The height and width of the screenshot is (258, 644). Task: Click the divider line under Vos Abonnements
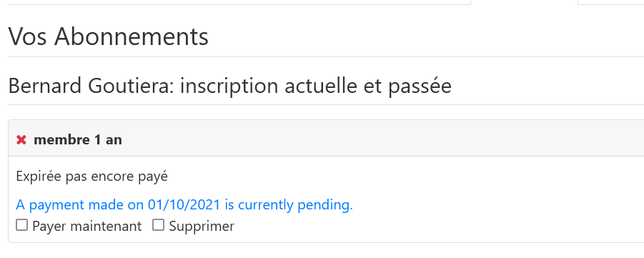coord(326,56)
